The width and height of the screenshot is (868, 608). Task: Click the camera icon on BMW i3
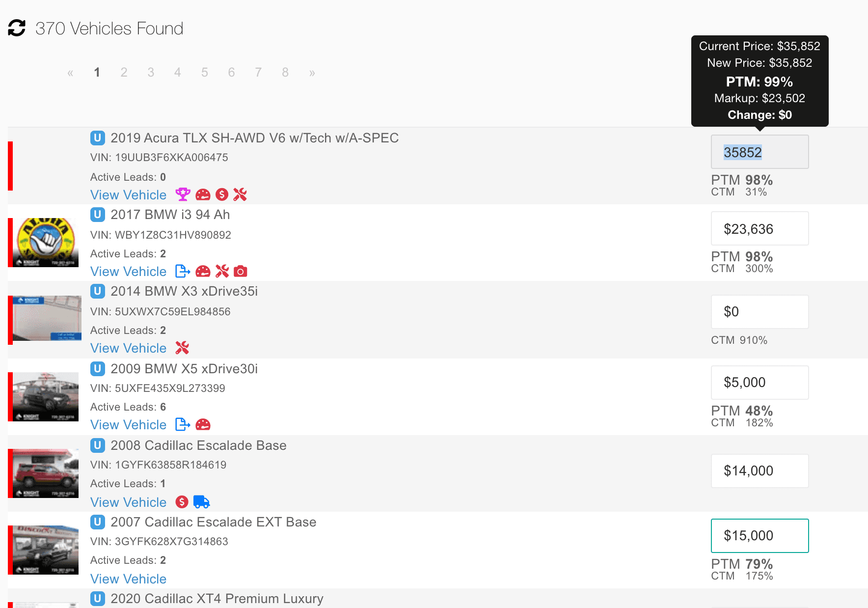coord(241,271)
